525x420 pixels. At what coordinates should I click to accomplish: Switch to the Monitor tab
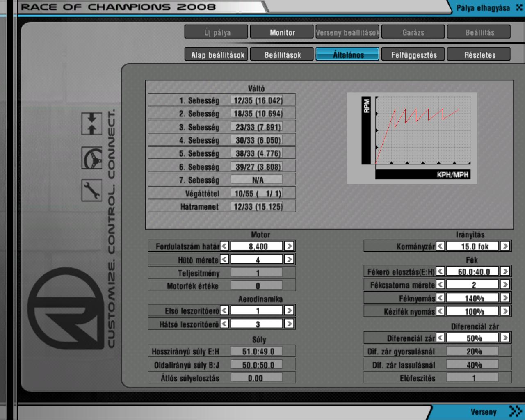click(282, 32)
